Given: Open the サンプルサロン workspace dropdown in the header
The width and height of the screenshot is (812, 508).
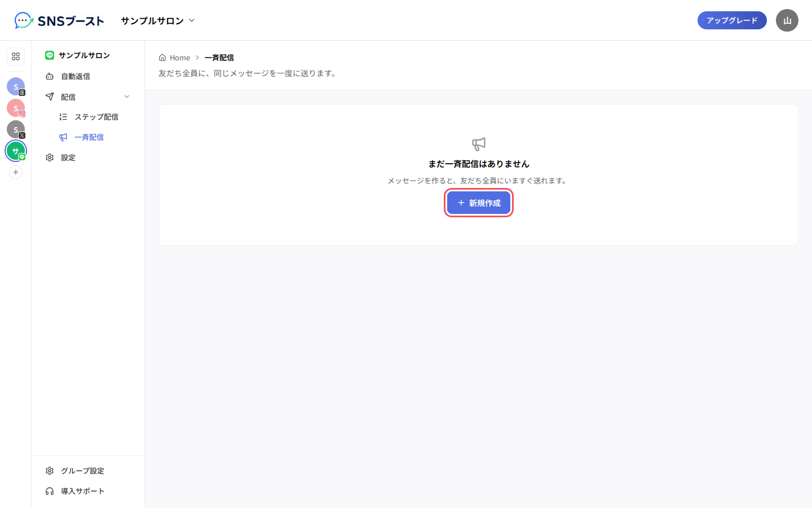Looking at the screenshot, I should [158, 20].
